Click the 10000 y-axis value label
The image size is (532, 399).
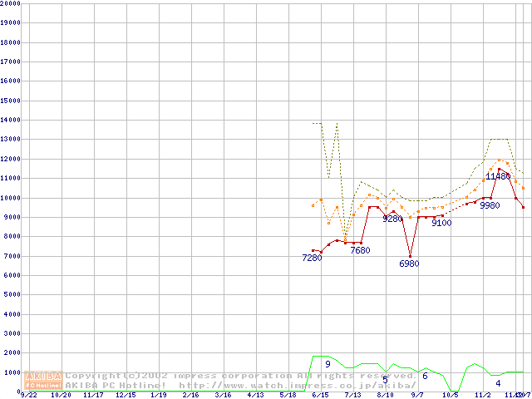pos(12,198)
